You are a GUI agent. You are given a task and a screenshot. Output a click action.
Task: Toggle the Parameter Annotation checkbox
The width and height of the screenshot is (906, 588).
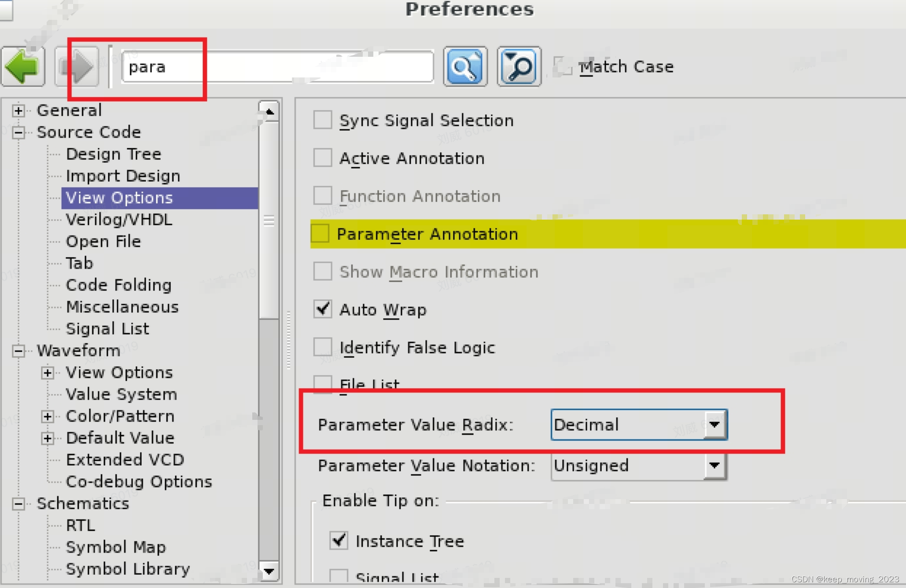(x=320, y=234)
